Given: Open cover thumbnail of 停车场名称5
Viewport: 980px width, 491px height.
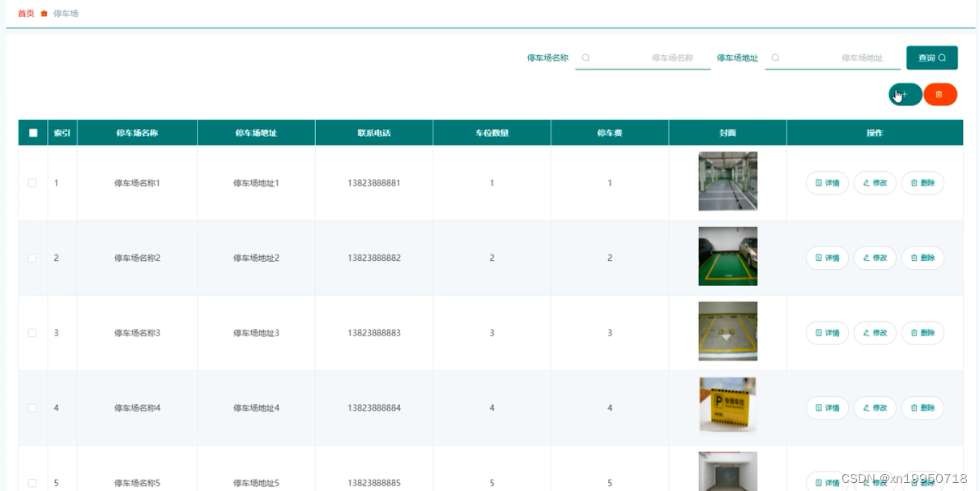Looking at the screenshot, I should (x=728, y=472).
